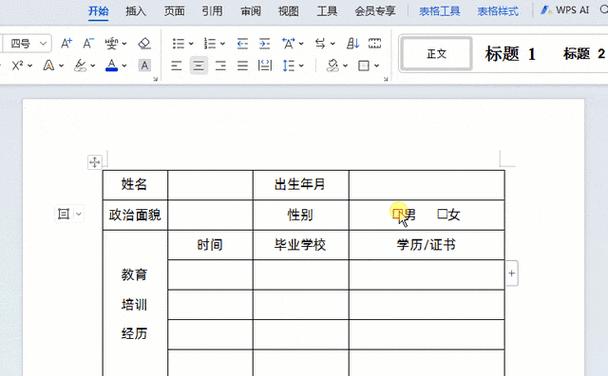Apply justify alignment icon
The image size is (608, 376).
click(x=243, y=66)
